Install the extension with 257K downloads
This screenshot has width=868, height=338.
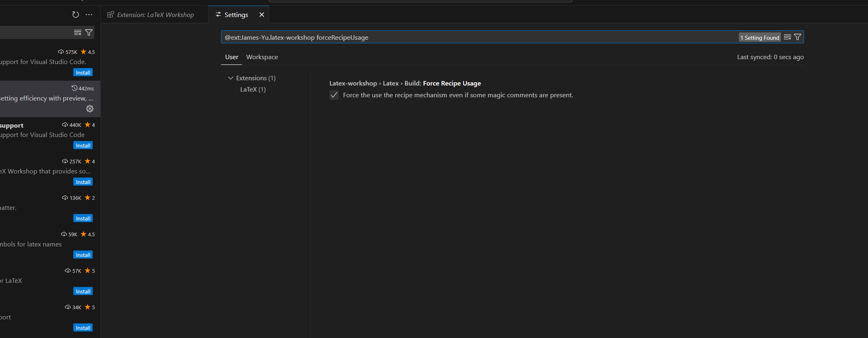[x=83, y=182]
